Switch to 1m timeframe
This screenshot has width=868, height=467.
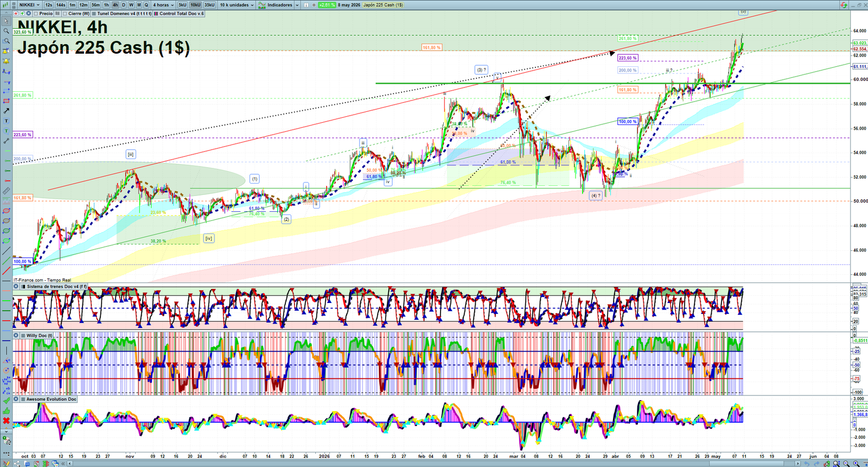click(x=72, y=5)
